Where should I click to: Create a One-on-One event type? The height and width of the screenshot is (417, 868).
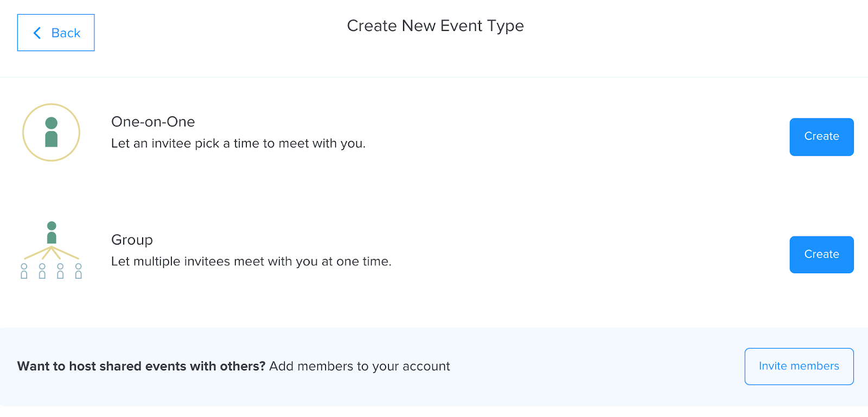[x=821, y=137]
